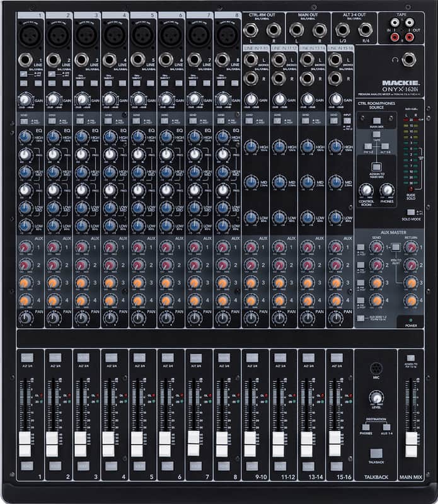Click the channel 2 fader cap
Viewport: 438px width, 504px height.
pos(52,444)
